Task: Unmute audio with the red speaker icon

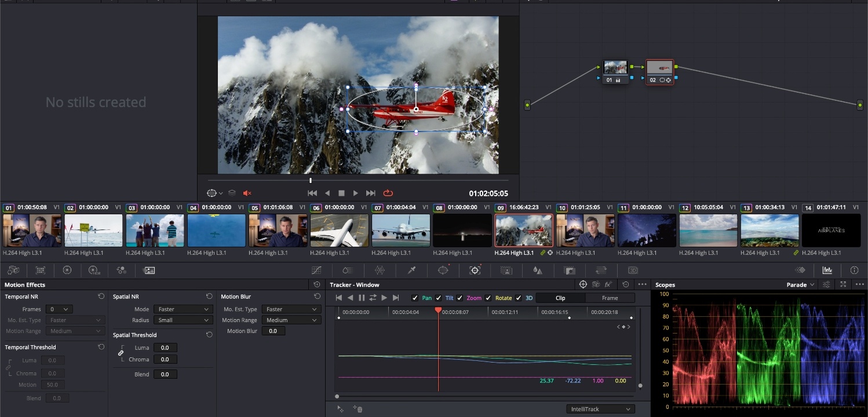Action: [x=247, y=193]
